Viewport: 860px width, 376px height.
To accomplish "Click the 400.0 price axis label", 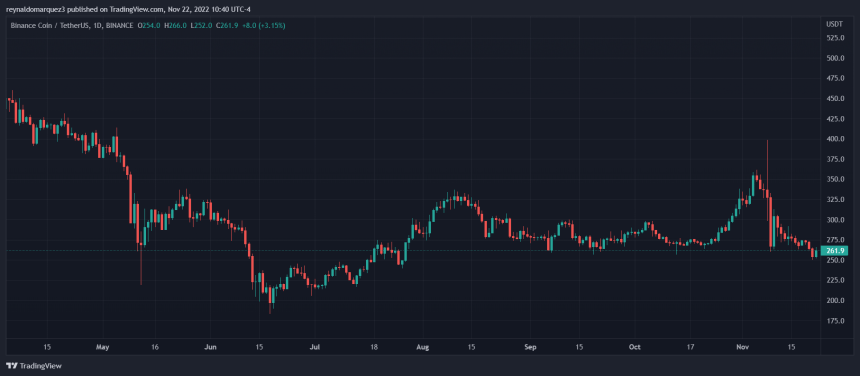I will click(x=835, y=139).
